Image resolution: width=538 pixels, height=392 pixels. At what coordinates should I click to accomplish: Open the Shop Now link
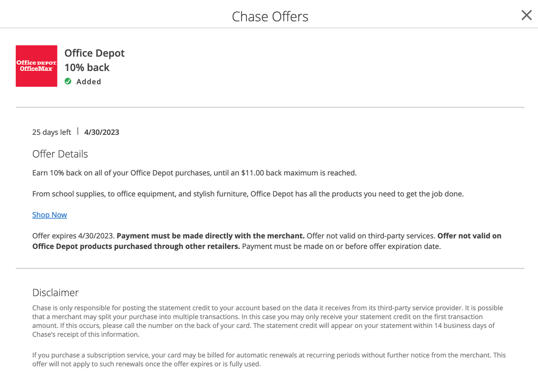click(49, 215)
